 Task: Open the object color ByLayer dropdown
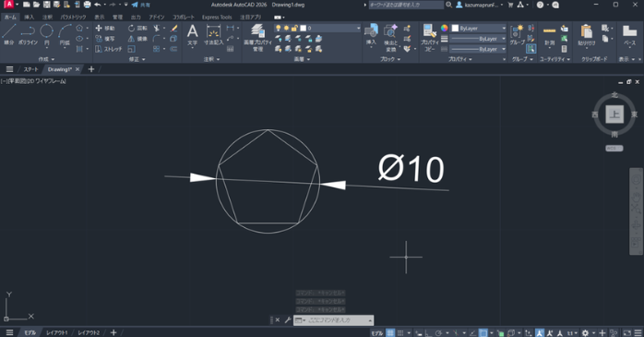coord(479,28)
